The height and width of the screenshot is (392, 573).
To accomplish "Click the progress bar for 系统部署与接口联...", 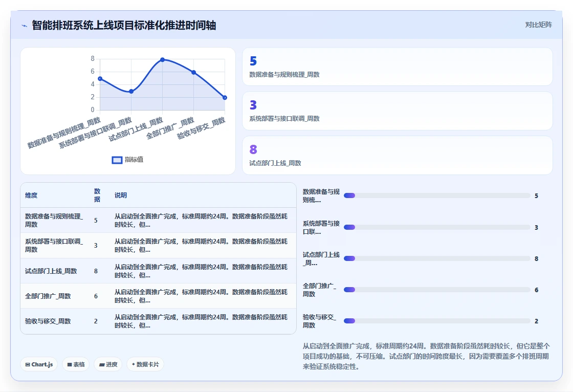I will (437, 227).
